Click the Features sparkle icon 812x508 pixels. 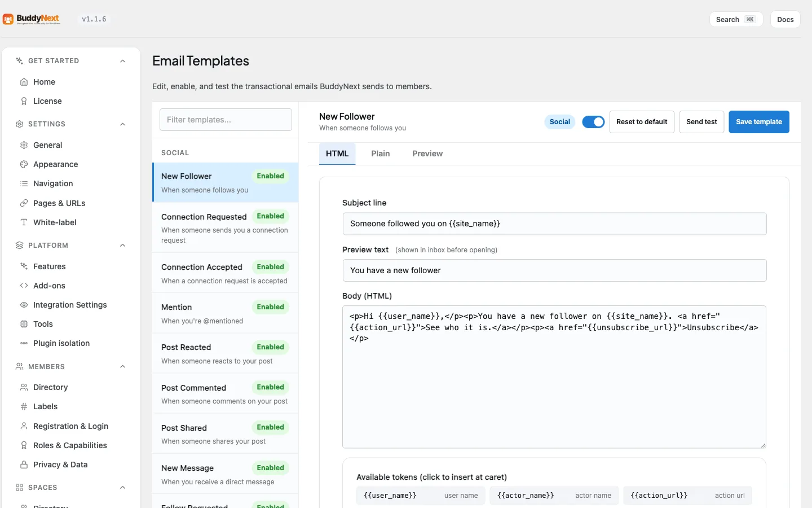tap(24, 266)
